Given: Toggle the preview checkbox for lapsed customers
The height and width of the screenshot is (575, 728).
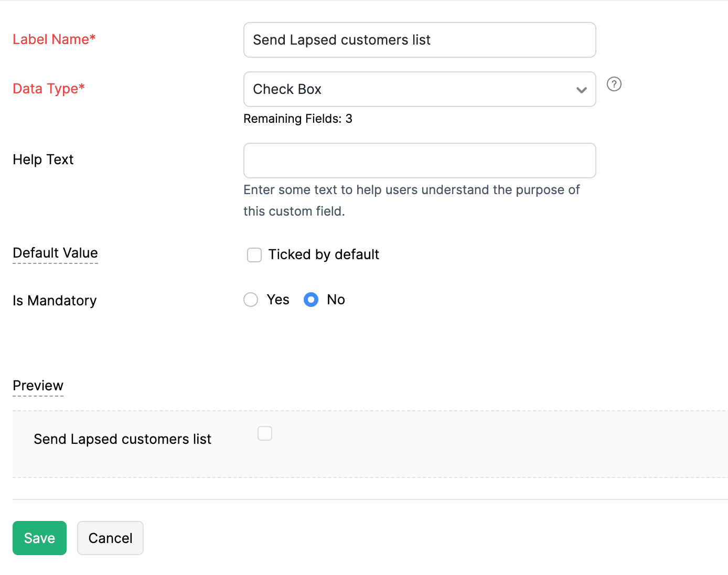Looking at the screenshot, I should click(265, 433).
